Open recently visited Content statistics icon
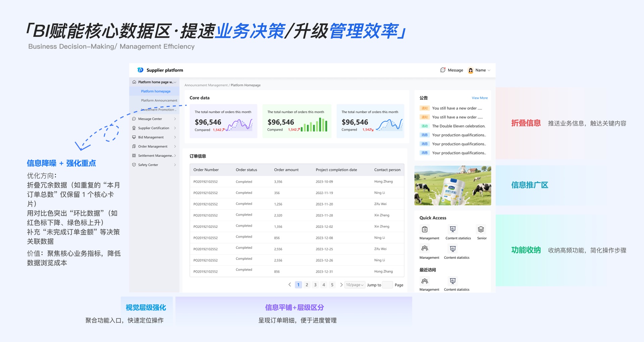Screen dimensions: 644x342 [x=453, y=281]
